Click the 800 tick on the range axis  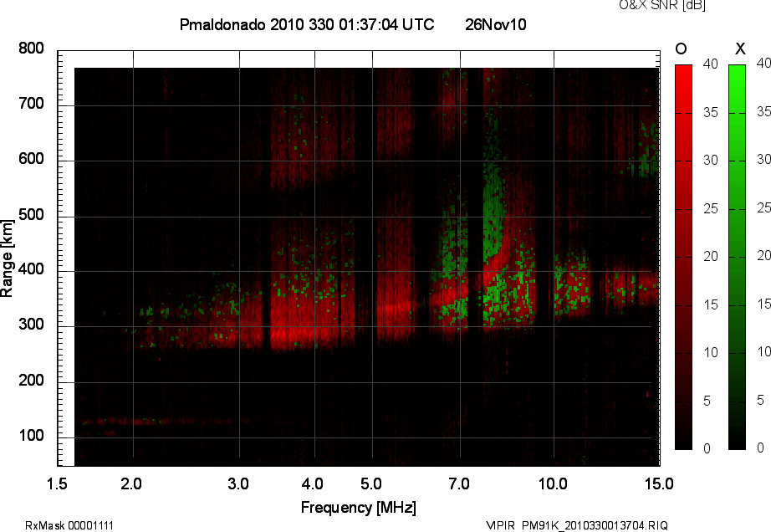pos(32,49)
